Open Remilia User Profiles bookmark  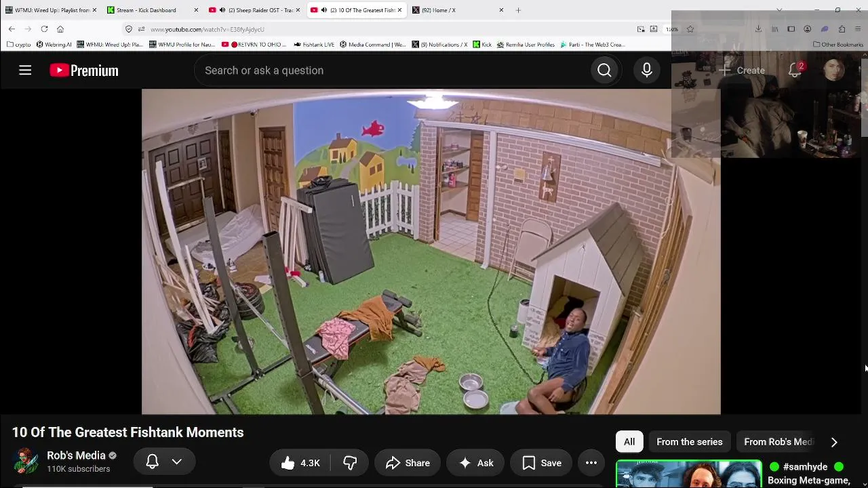(x=526, y=45)
